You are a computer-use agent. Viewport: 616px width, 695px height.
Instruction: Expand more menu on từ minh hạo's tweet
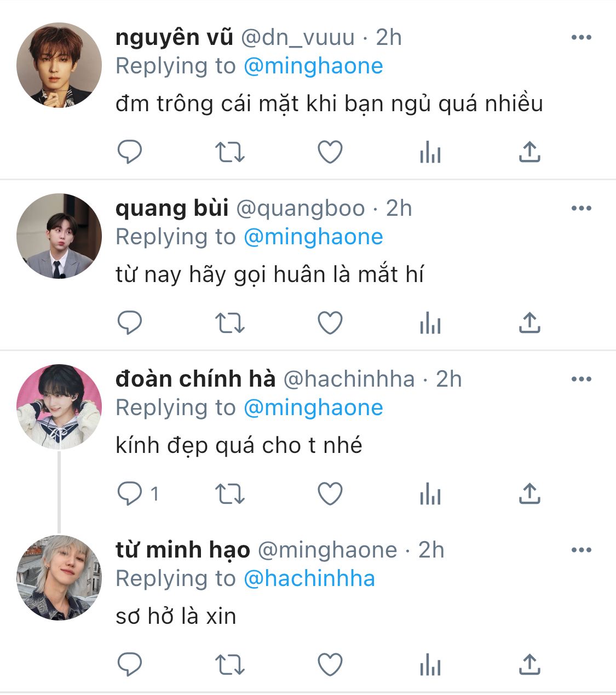pyautogui.click(x=581, y=550)
